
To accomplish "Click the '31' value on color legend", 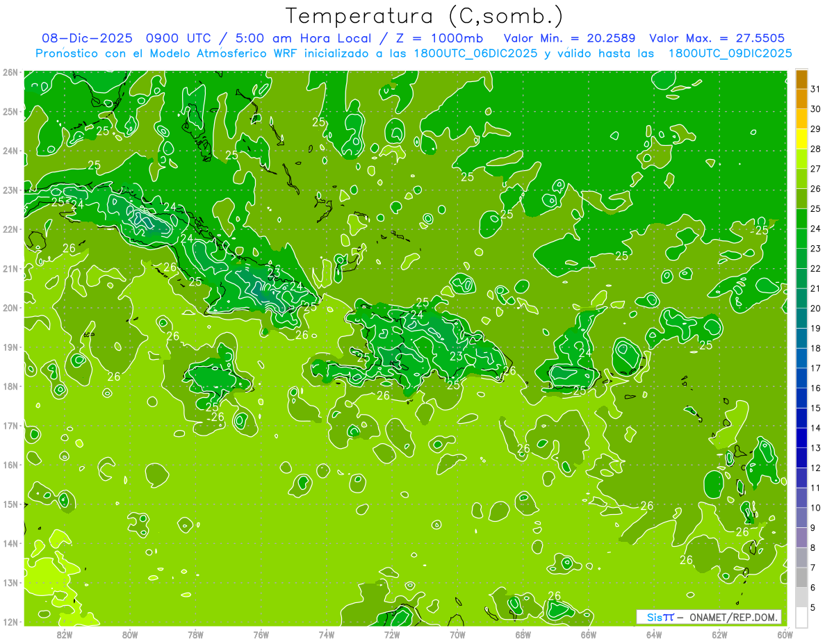I will (x=815, y=89).
